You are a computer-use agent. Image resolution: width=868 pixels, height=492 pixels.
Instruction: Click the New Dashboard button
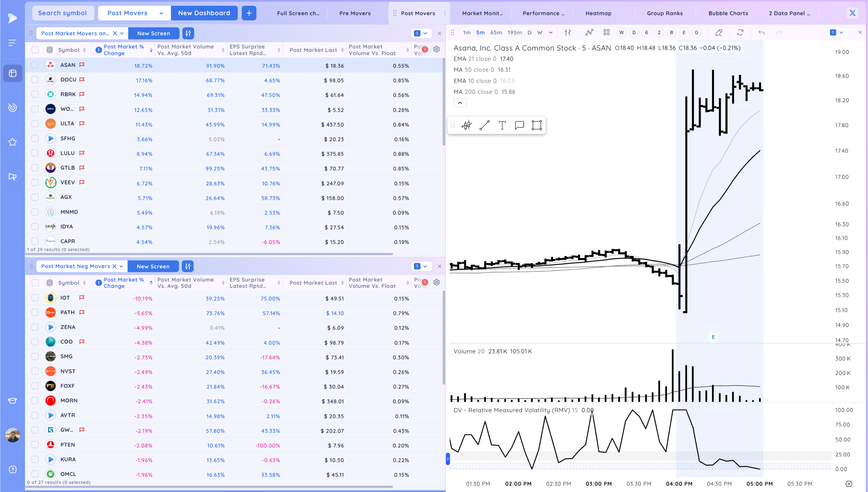pyautogui.click(x=204, y=13)
